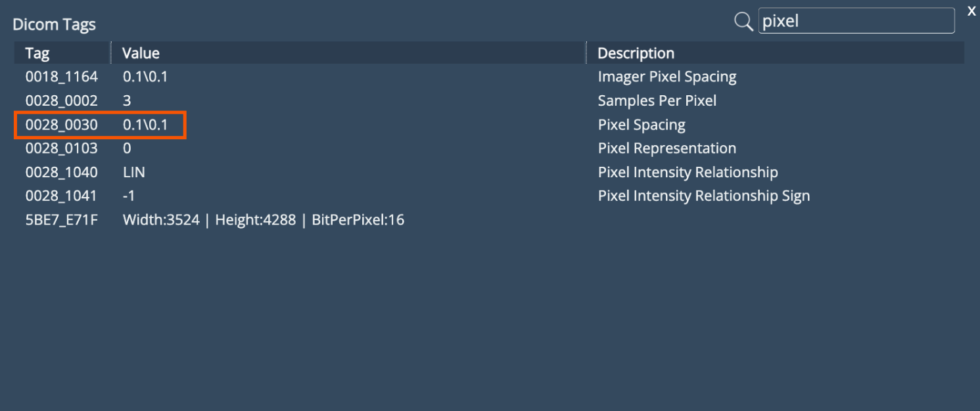This screenshot has height=411, width=980.
Task: Click 'Pixel Intensity Relationship Sign' description
Action: 703,196
